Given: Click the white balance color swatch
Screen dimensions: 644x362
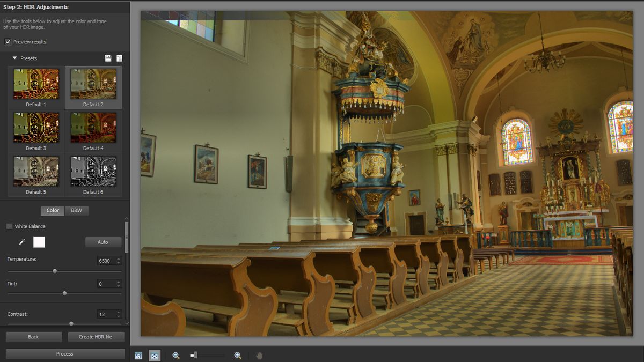Looking at the screenshot, I should point(39,242).
